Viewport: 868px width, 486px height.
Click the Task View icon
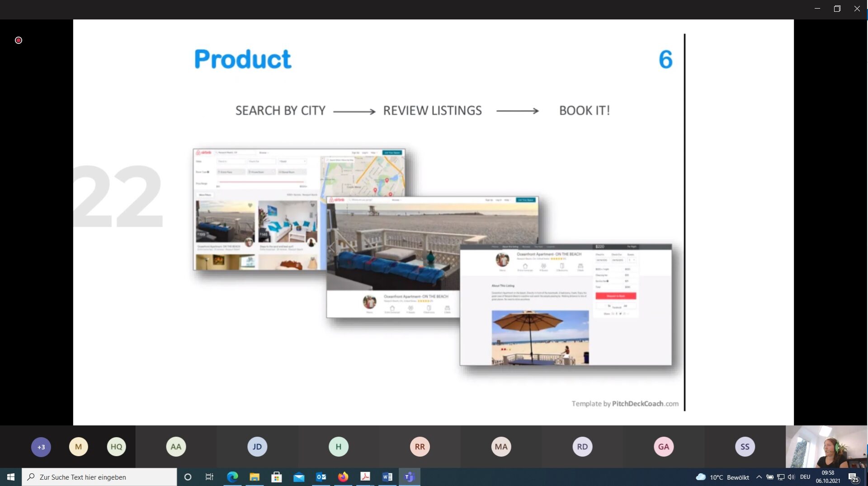(209, 477)
